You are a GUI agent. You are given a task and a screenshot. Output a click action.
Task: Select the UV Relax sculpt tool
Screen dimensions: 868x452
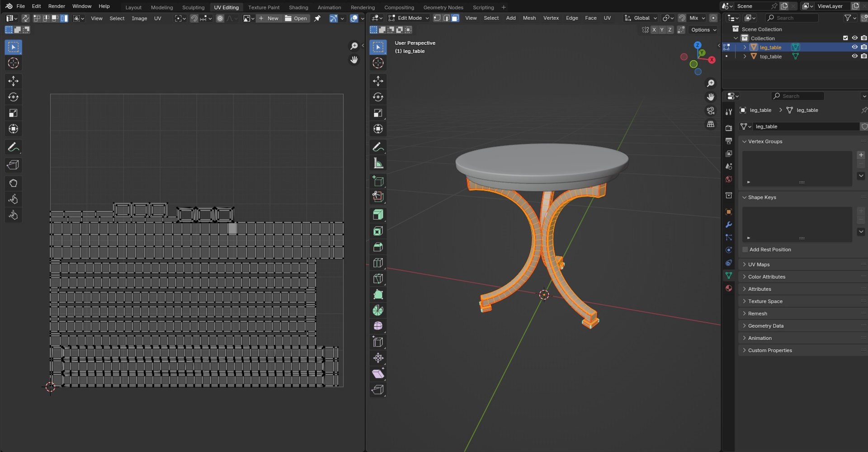[13, 199]
